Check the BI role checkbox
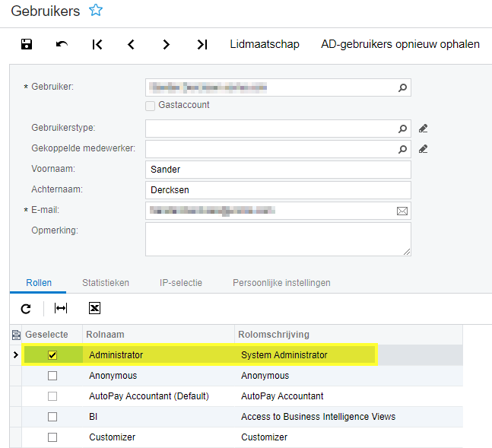Viewport: 492px width, 448px height. pyautogui.click(x=52, y=417)
